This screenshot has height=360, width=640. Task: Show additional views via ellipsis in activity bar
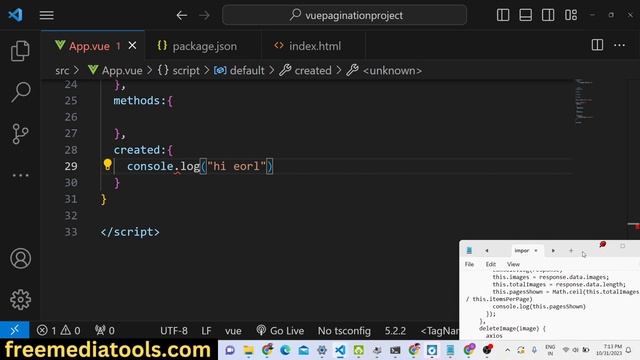[x=20, y=176]
